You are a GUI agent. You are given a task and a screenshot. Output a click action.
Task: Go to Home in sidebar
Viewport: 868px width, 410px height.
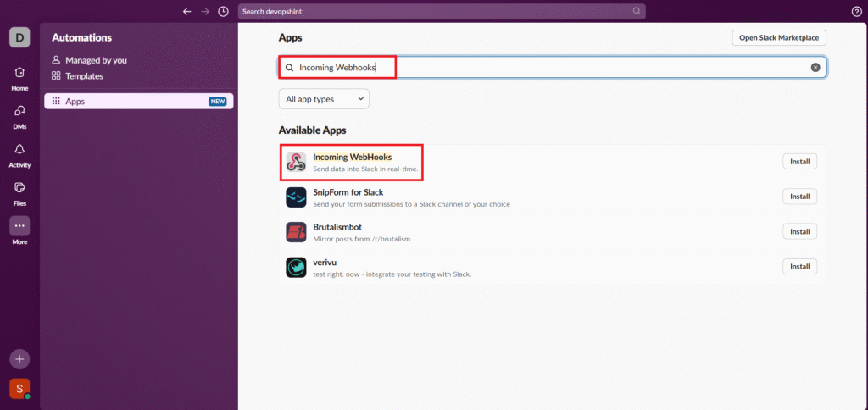(x=19, y=78)
